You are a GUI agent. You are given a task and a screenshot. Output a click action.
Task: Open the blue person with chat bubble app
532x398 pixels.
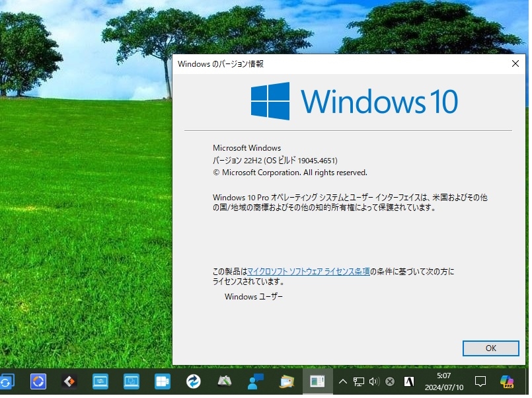pyautogui.click(x=256, y=381)
